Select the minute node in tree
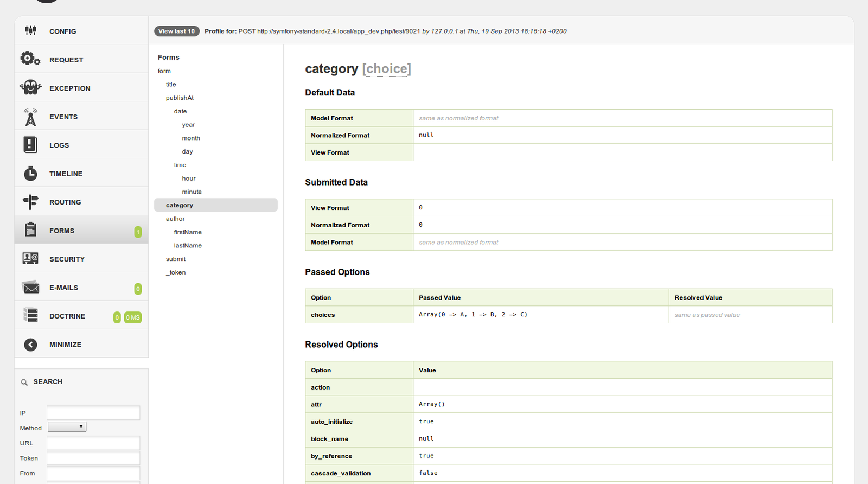Image resolution: width=868 pixels, height=484 pixels. point(192,192)
